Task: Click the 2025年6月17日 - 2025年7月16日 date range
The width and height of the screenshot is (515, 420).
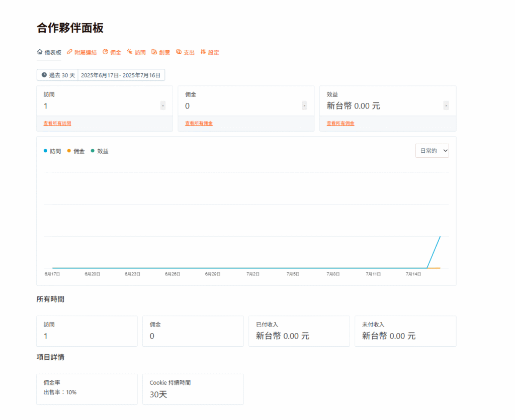Action: [x=121, y=75]
